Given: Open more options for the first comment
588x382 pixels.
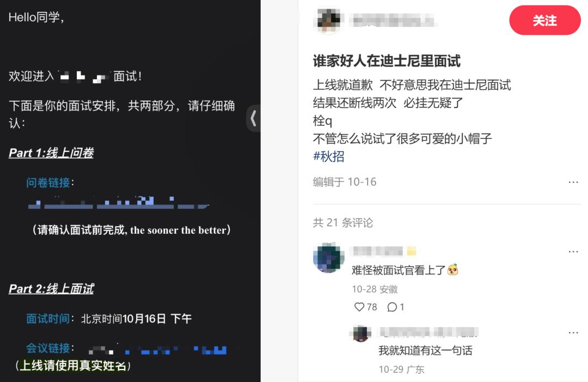Looking at the screenshot, I should pyautogui.click(x=573, y=251).
